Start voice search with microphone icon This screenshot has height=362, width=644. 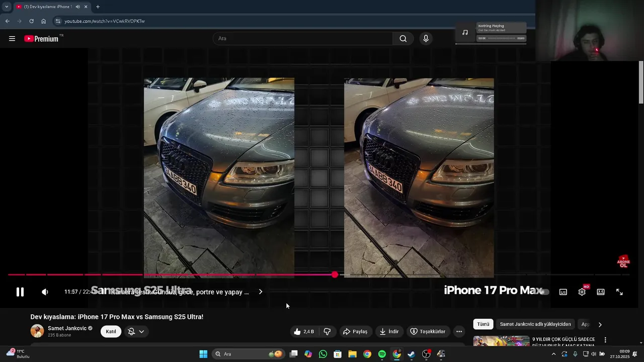pyautogui.click(x=426, y=39)
